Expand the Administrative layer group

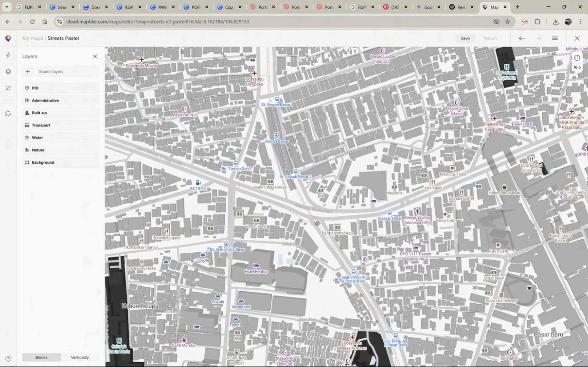point(61,101)
